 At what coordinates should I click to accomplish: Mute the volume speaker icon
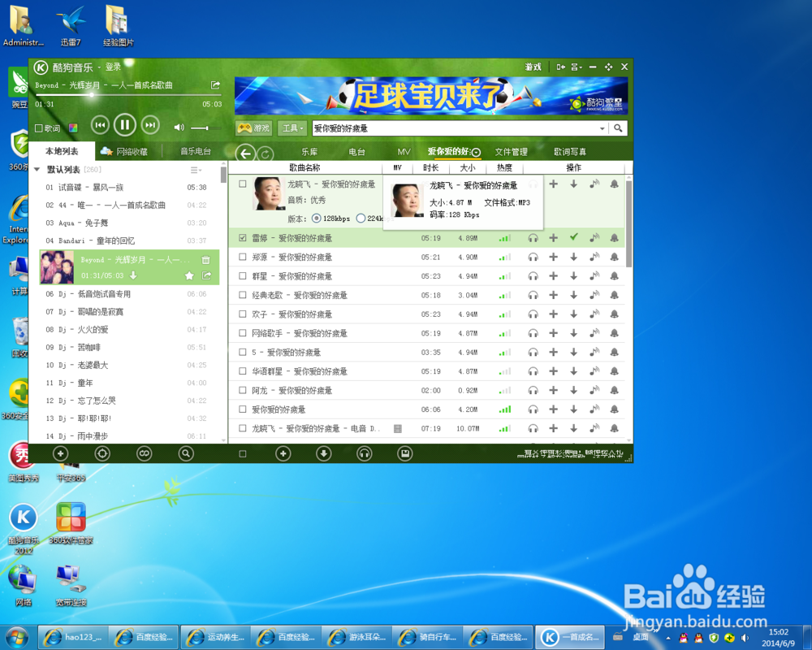(179, 128)
